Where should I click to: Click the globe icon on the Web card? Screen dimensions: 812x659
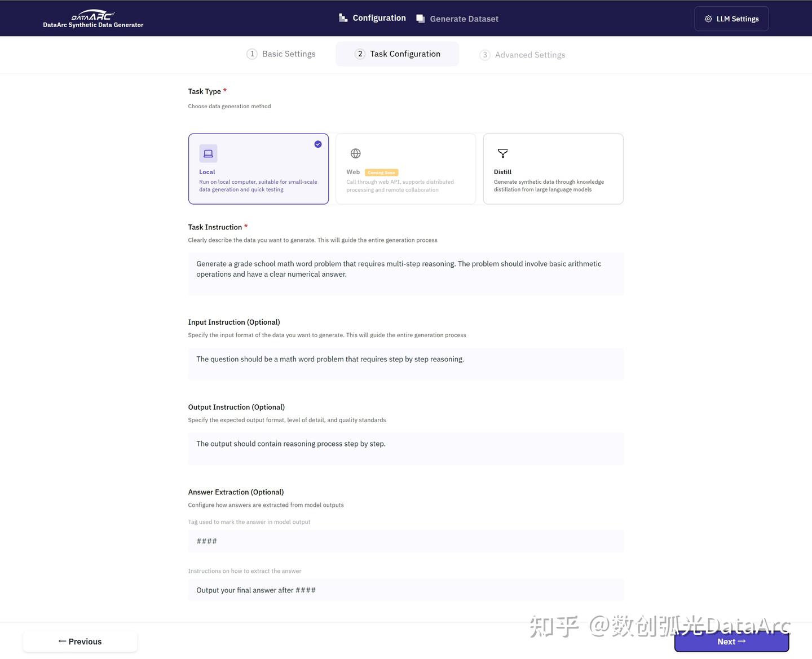(355, 153)
